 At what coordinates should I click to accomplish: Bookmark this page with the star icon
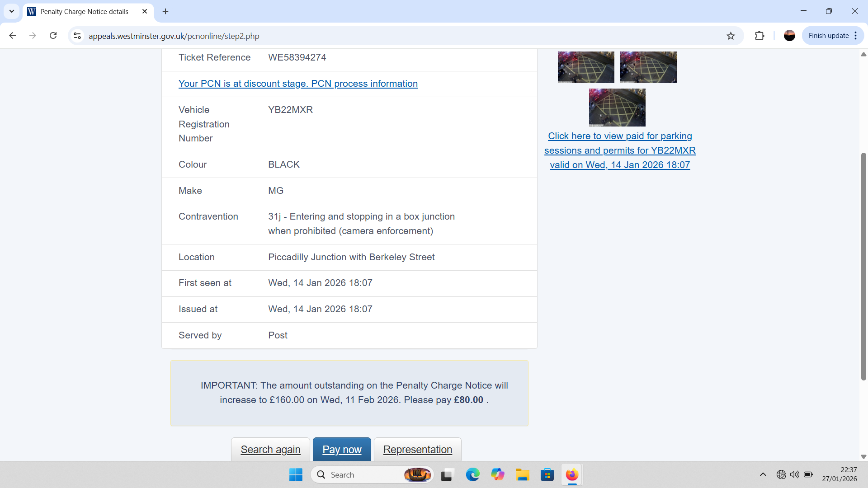[731, 36]
